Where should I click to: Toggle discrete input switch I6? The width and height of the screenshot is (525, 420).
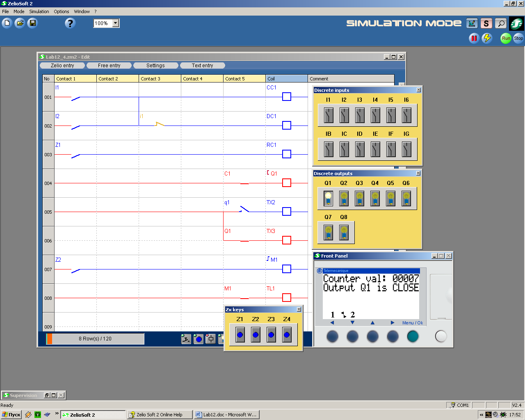pyautogui.click(x=406, y=115)
